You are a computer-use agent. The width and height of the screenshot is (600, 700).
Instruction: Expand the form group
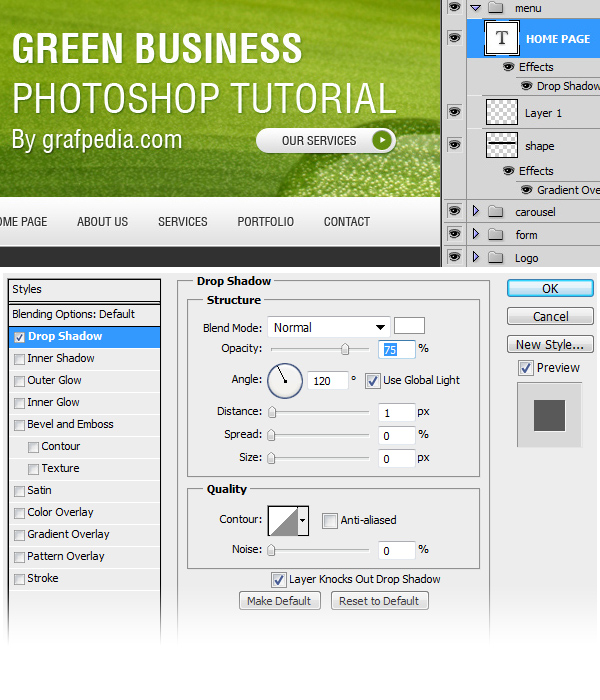476,234
